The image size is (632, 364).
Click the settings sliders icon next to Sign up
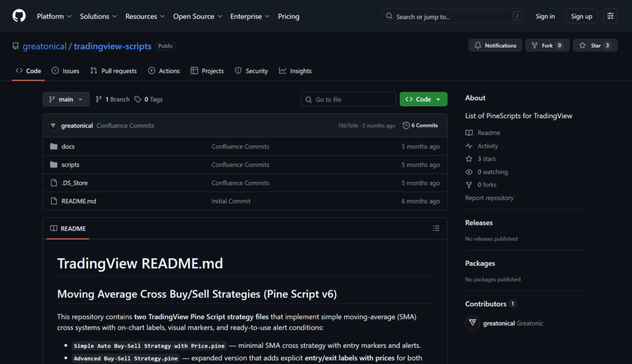point(610,16)
